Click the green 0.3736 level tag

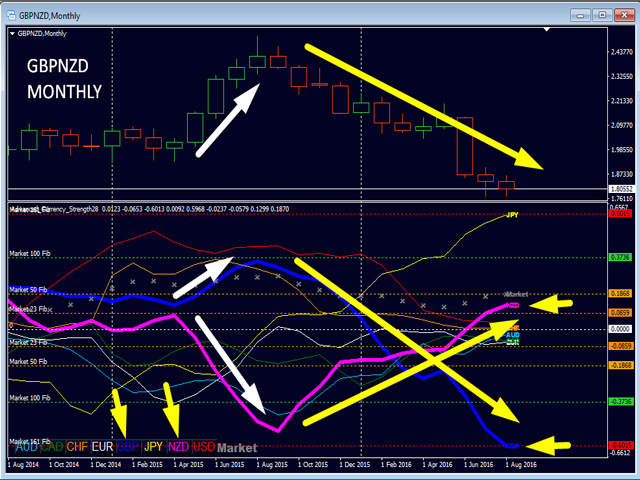620,257
